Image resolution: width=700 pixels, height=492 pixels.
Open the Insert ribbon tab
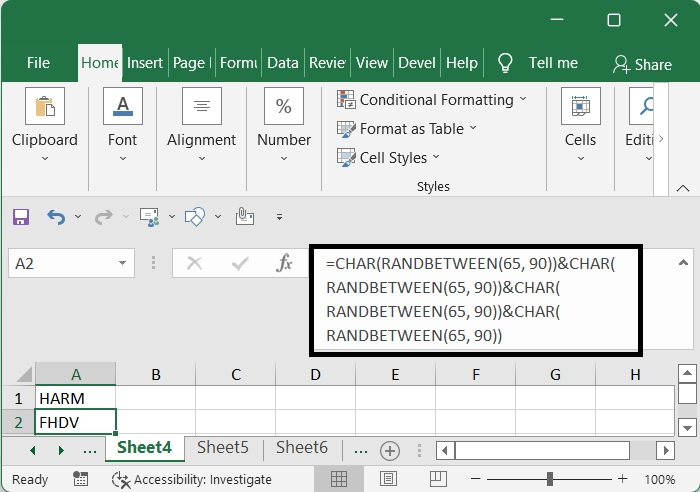[x=145, y=63]
